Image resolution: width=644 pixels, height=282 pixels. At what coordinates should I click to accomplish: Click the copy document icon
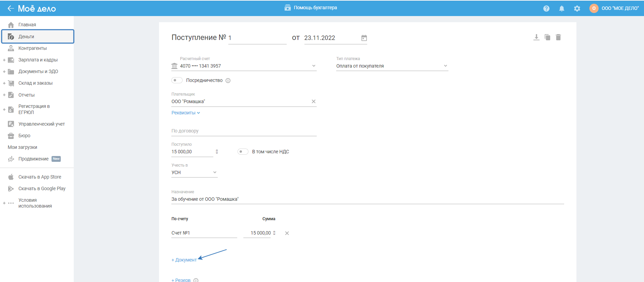pos(547,37)
